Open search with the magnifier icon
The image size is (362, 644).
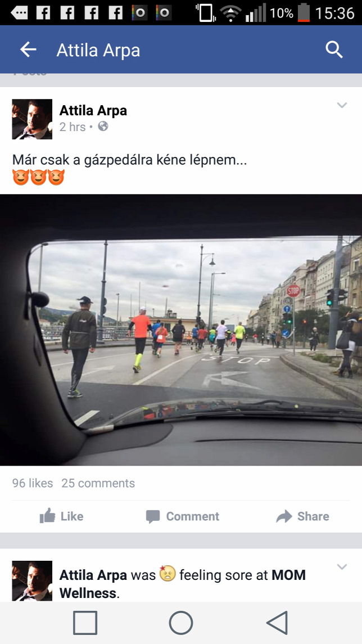pos(334,50)
